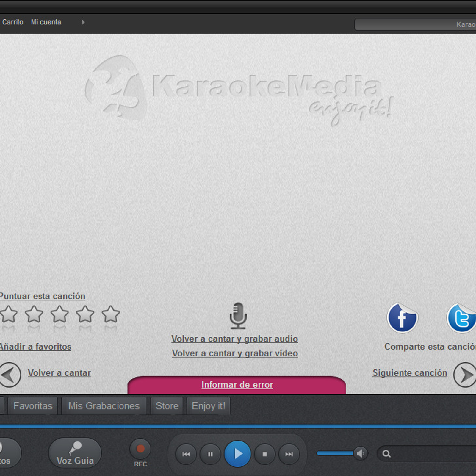Go to the Store tab
476x476 pixels.
[167, 406]
